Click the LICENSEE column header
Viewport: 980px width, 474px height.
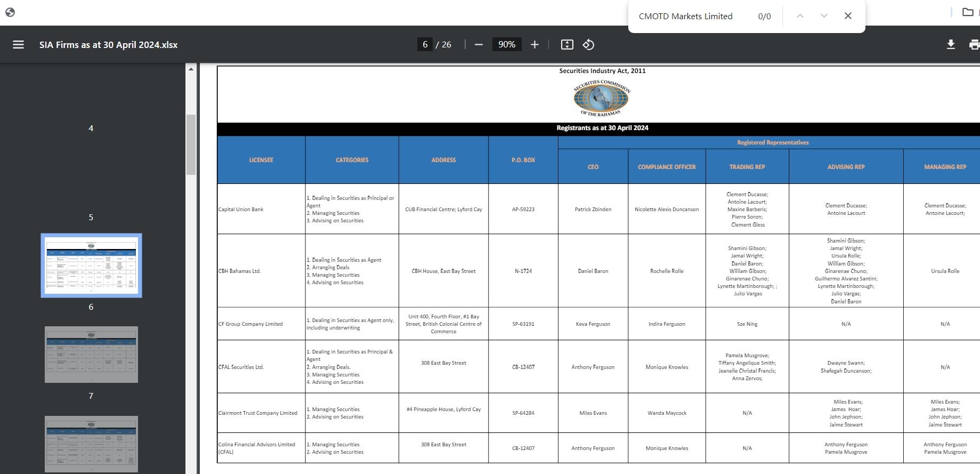click(x=261, y=160)
